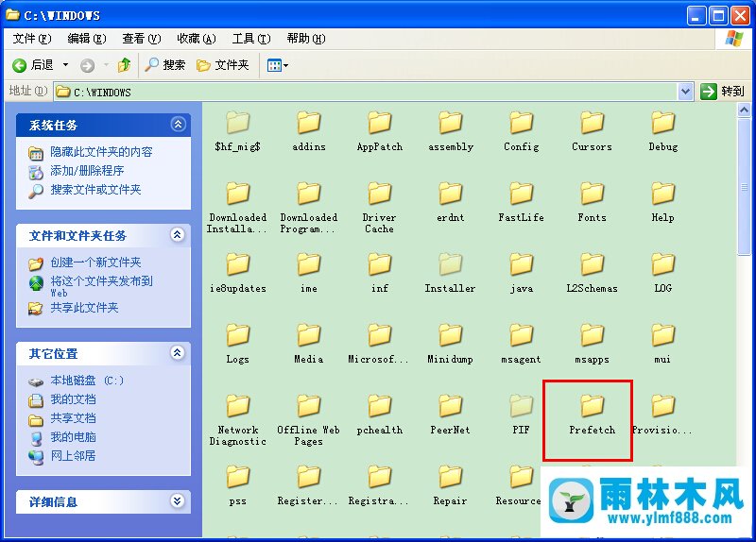This screenshot has width=756, height=542.
Task: Click the Back navigation arrow icon
Action: (x=19, y=65)
